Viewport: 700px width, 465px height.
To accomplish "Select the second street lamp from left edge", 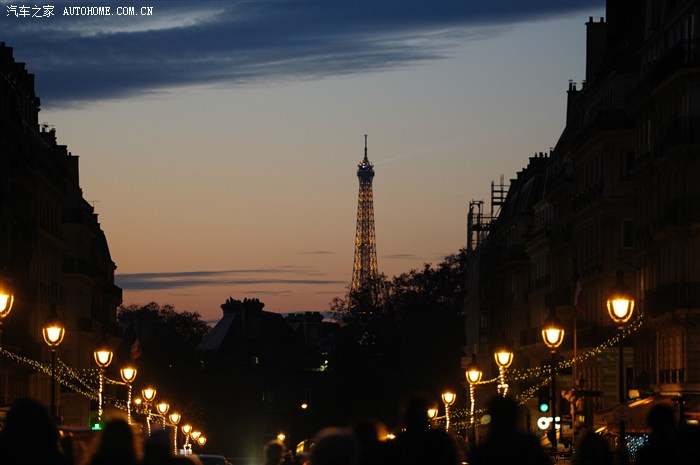I will (53, 335).
